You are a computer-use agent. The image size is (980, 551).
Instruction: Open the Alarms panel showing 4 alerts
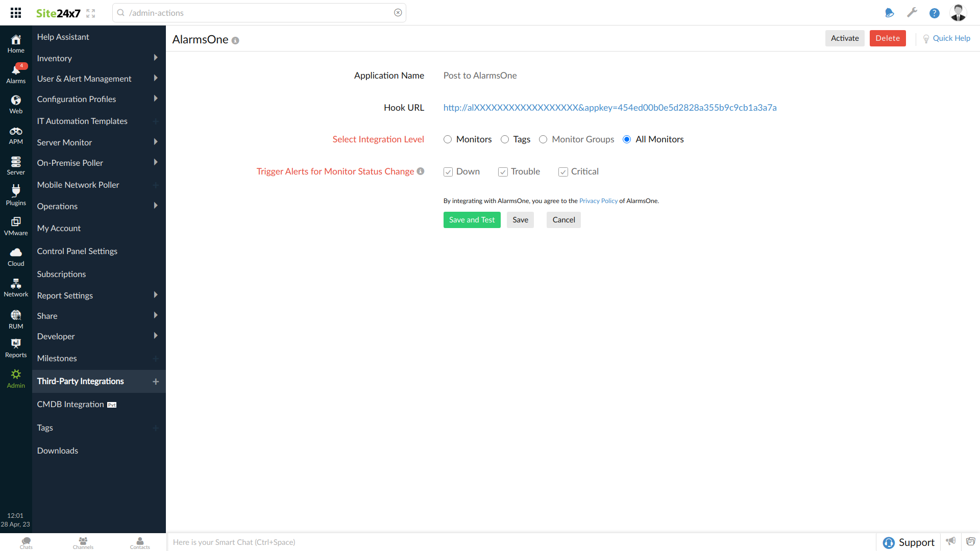click(x=15, y=72)
